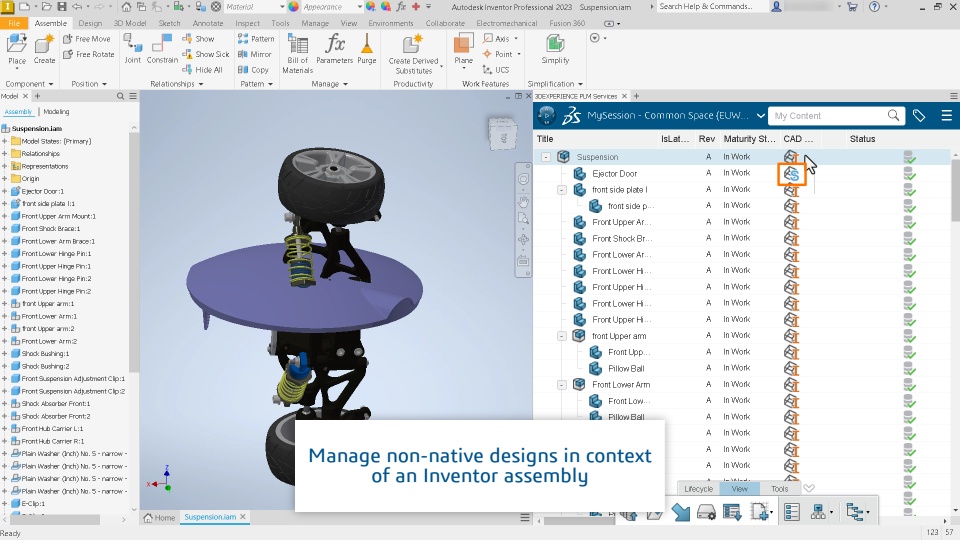This screenshot has height=540, width=960.
Task: Select Front Shock Brace:1 in browser
Action: click(x=50, y=228)
